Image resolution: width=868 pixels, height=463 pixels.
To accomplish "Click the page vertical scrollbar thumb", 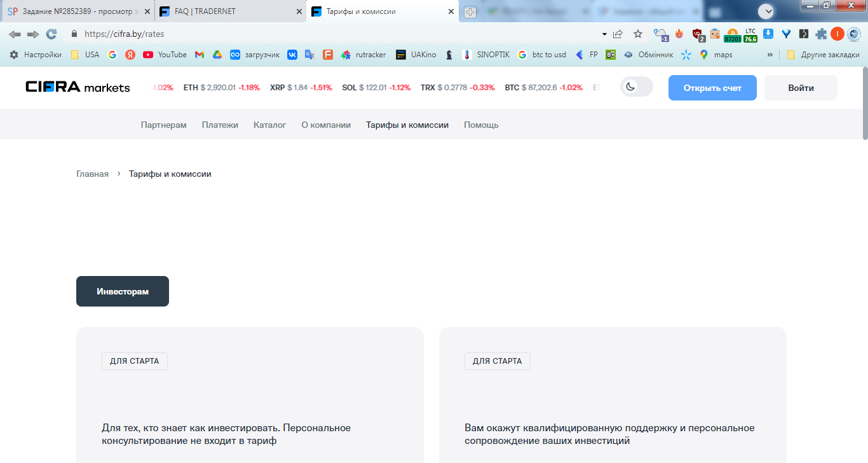I will [865, 105].
